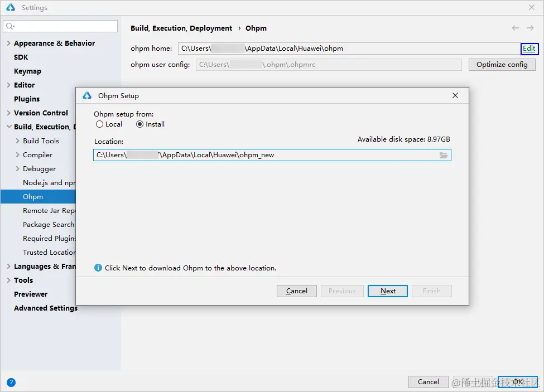Expand Appearance & Behavior section
The height and width of the screenshot is (392, 544).
(x=9, y=43)
